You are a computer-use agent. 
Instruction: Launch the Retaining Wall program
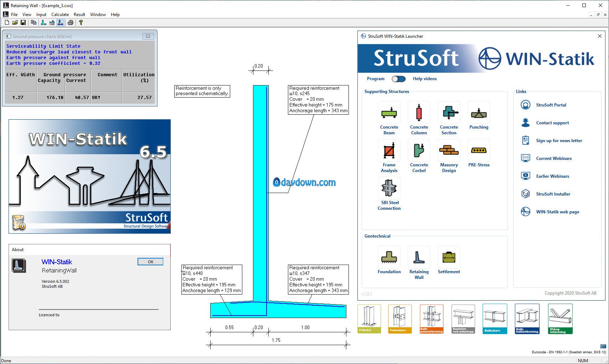tap(419, 263)
